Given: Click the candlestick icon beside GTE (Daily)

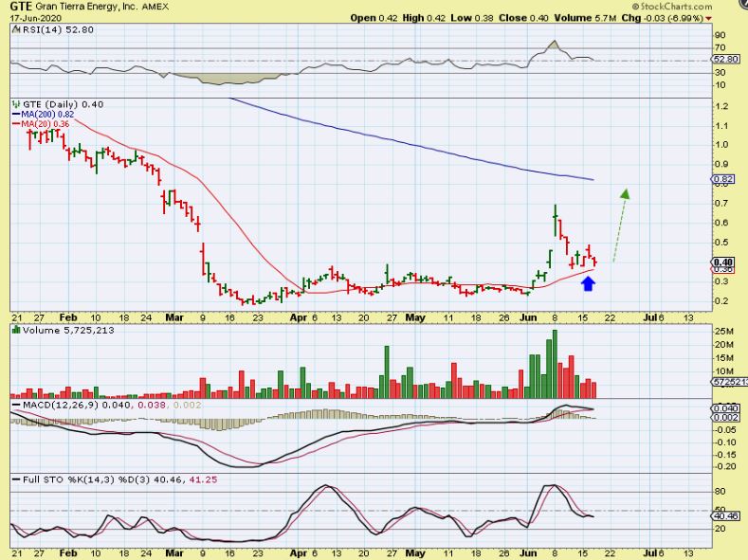Looking at the screenshot, I should [16, 104].
